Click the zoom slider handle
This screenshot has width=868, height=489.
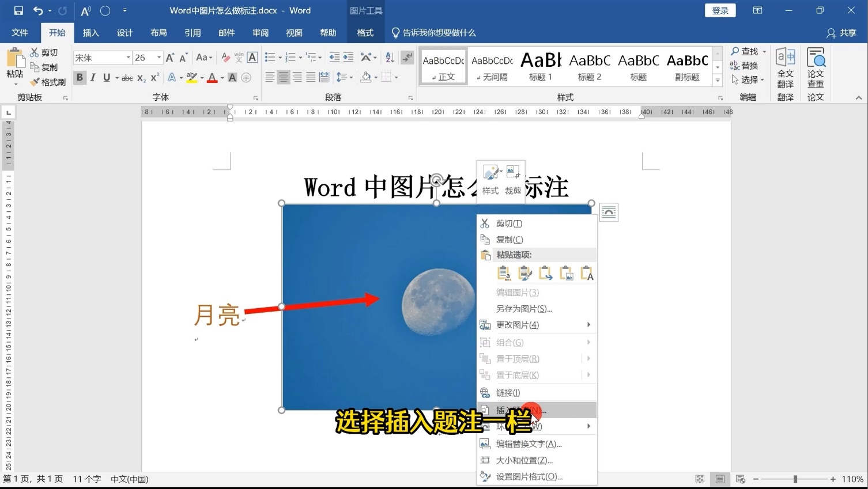[795, 479]
